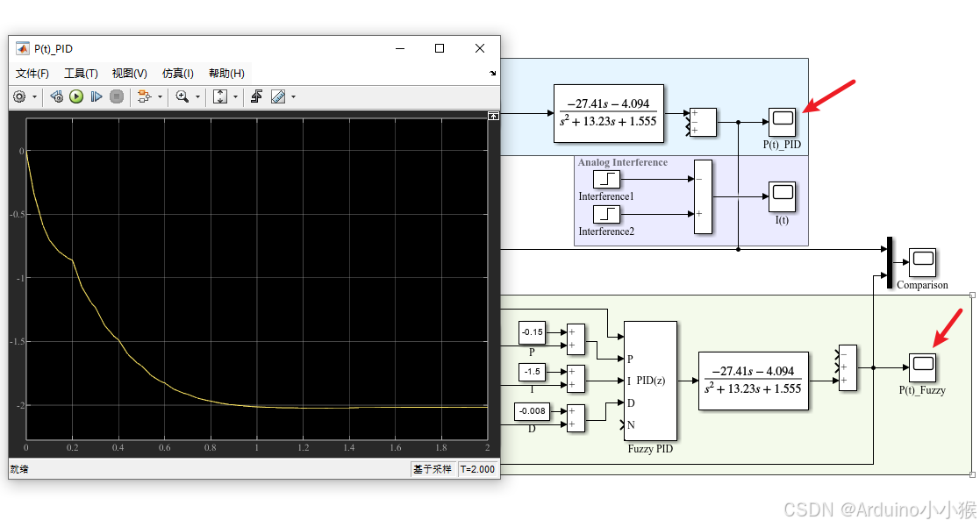Run the simulation with the green play icon

[x=75, y=96]
